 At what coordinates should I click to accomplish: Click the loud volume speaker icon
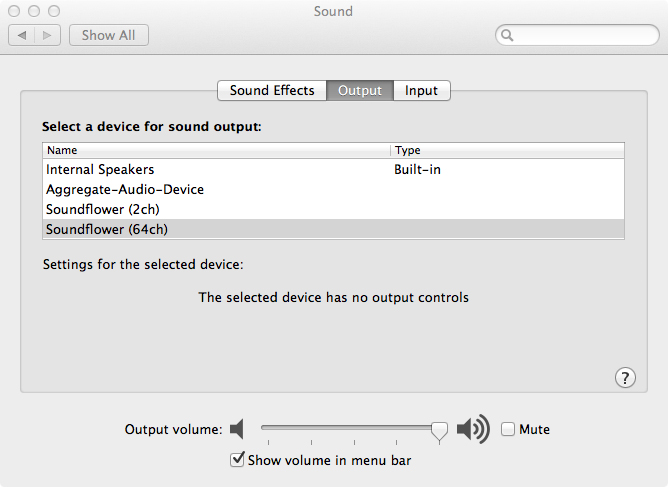pyautogui.click(x=472, y=430)
